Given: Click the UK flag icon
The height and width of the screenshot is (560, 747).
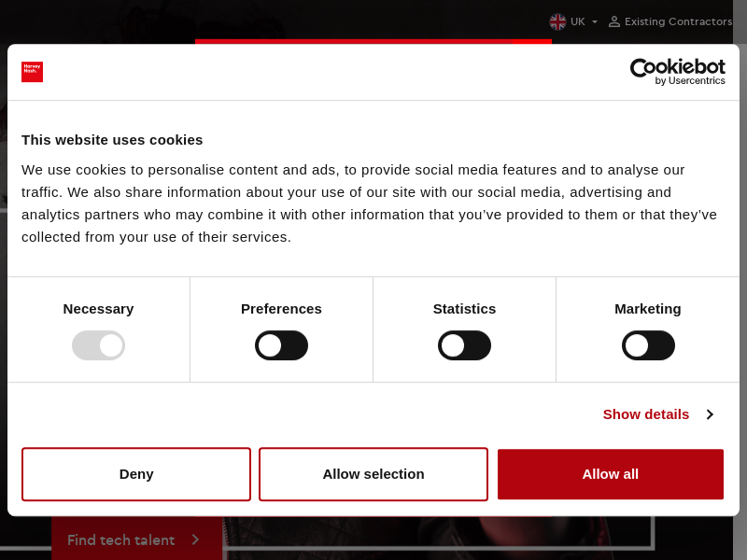Looking at the screenshot, I should click(557, 21).
